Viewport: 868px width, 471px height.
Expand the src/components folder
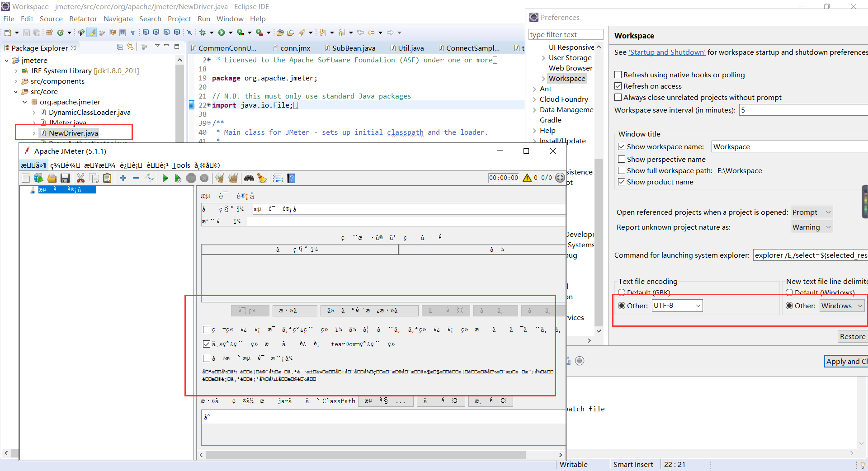(x=16, y=81)
